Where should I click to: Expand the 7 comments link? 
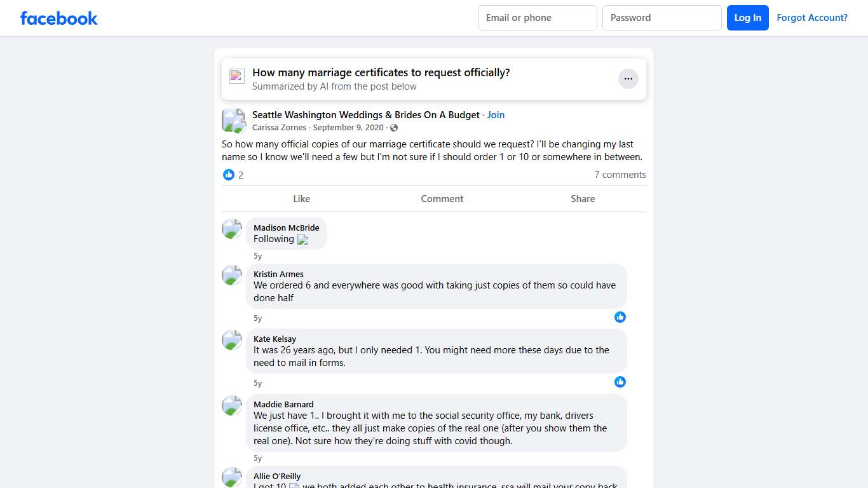tap(620, 175)
